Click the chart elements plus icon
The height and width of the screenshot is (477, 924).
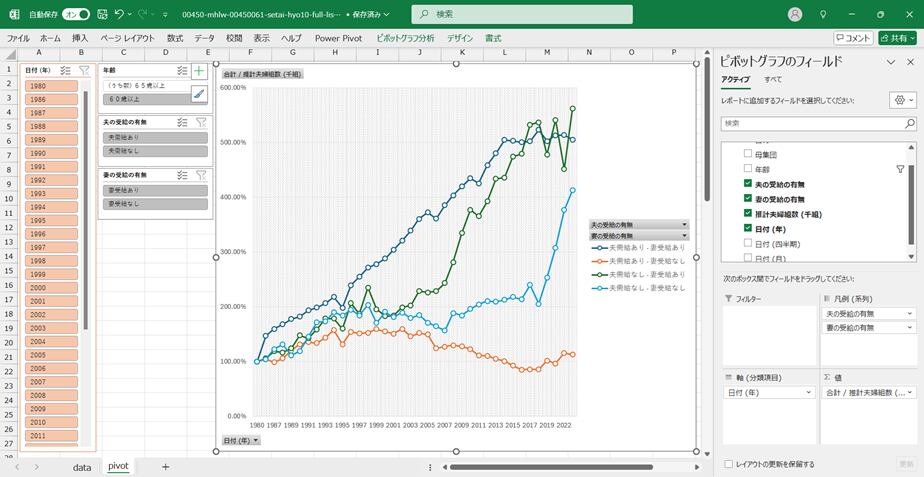click(x=199, y=71)
